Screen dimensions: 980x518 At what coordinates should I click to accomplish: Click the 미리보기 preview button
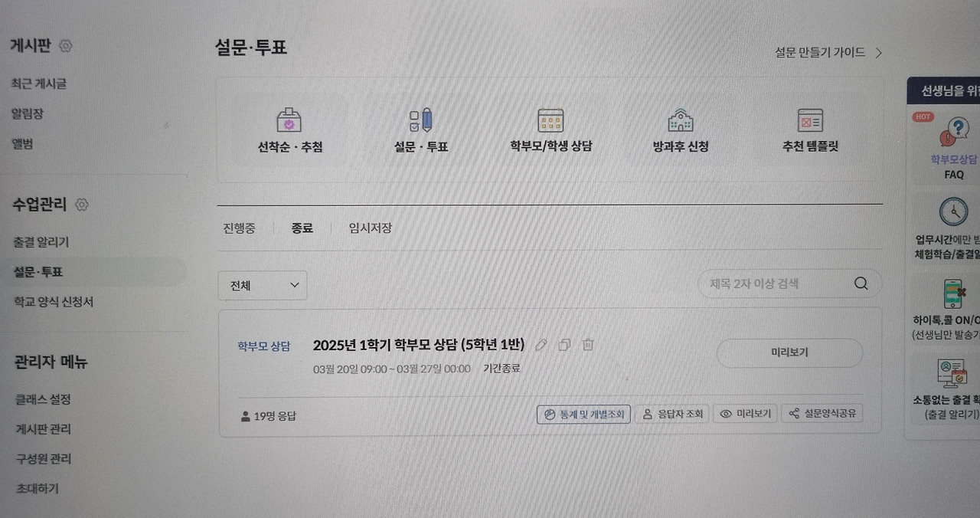pyautogui.click(x=789, y=352)
